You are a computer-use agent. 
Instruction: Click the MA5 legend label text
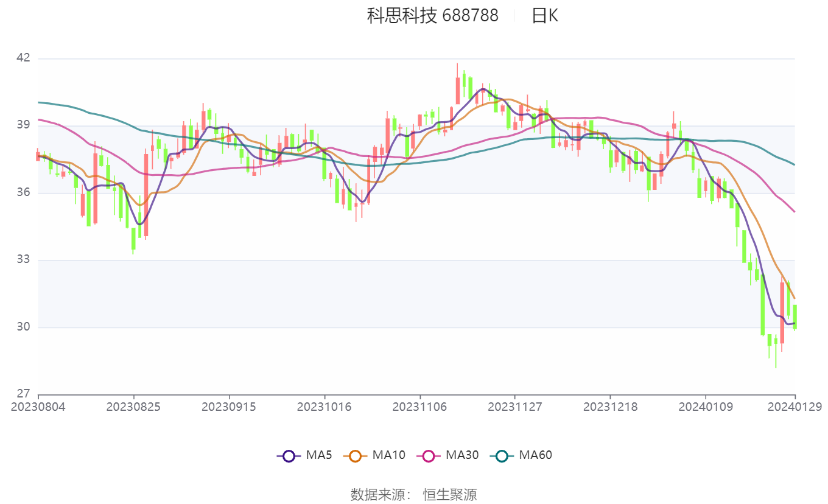click(x=318, y=455)
